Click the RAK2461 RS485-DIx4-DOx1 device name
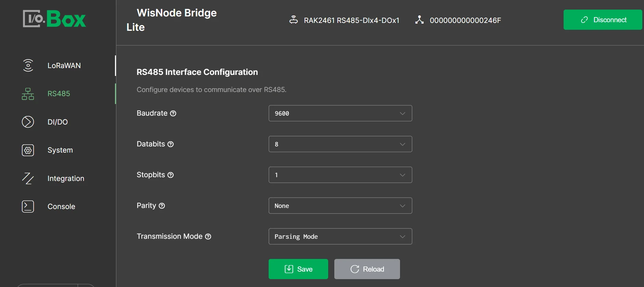This screenshot has height=287, width=644. [352, 20]
